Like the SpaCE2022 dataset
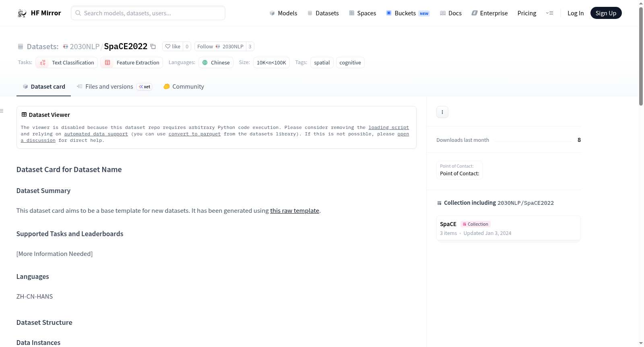The image size is (644, 347). (x=173, y=46)
